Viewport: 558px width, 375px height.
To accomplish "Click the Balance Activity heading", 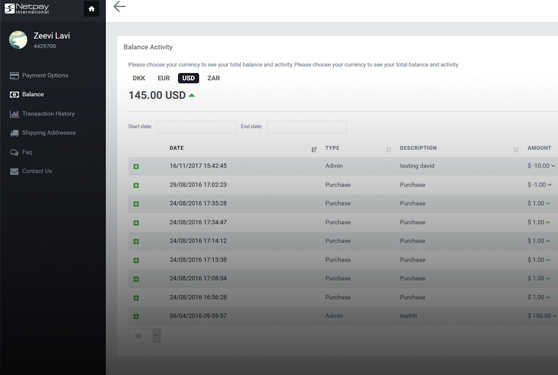I will click(x=148, y=47).
